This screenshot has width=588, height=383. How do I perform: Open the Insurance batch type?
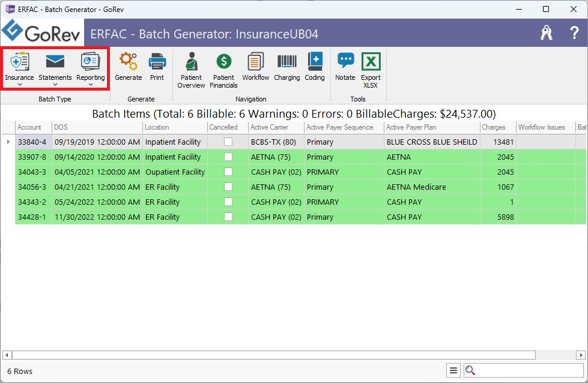tap(19, 66)
